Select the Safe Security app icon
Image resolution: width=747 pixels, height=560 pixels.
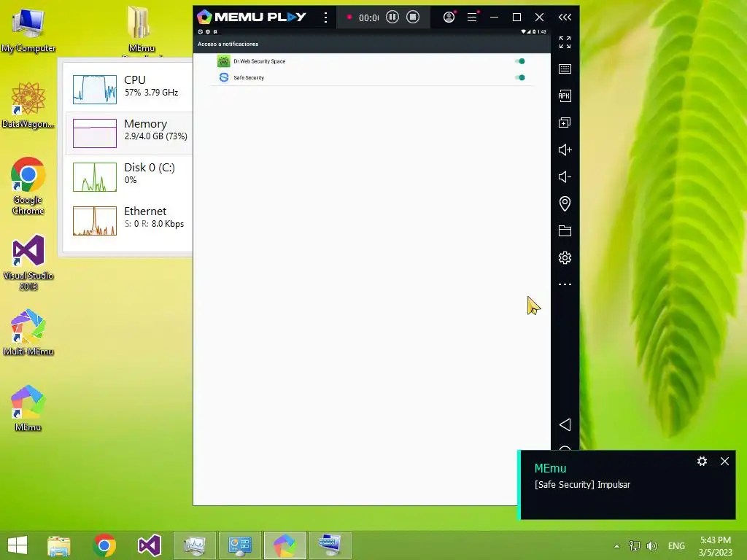pos(223,77)
